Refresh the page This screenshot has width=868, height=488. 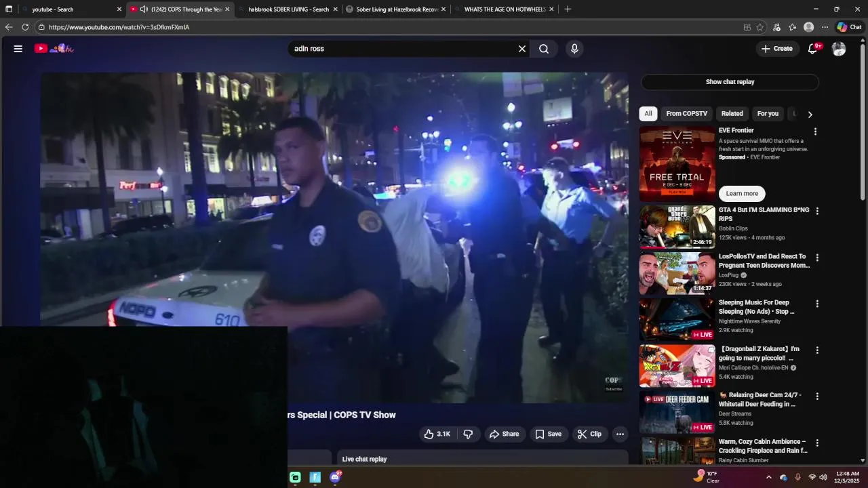click(x=25, y=27)
